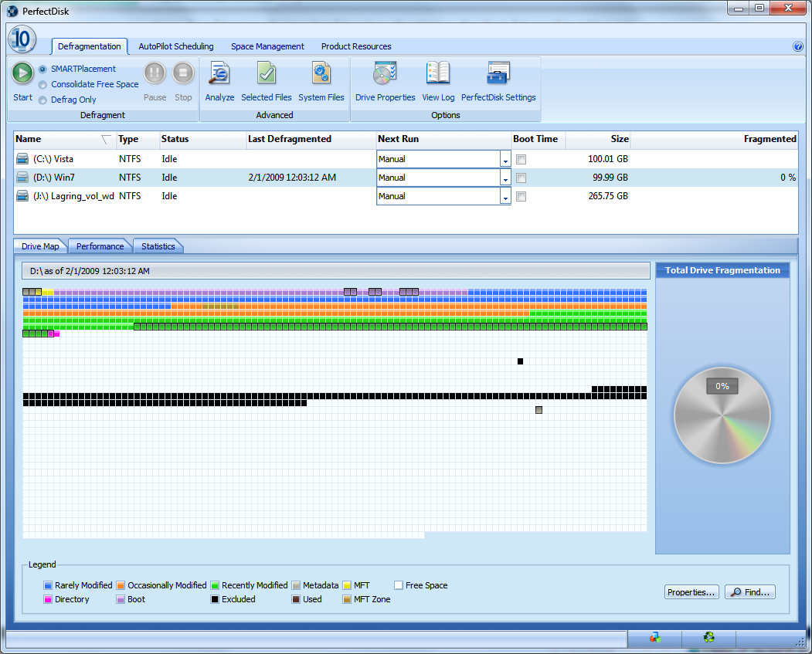Open the Space Management tab

click(x=267, y=46)
